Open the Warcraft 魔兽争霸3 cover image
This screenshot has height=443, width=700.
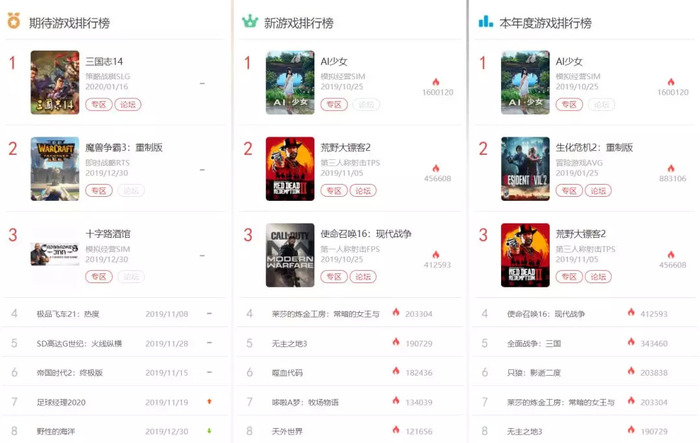click(x=55, y=169)
